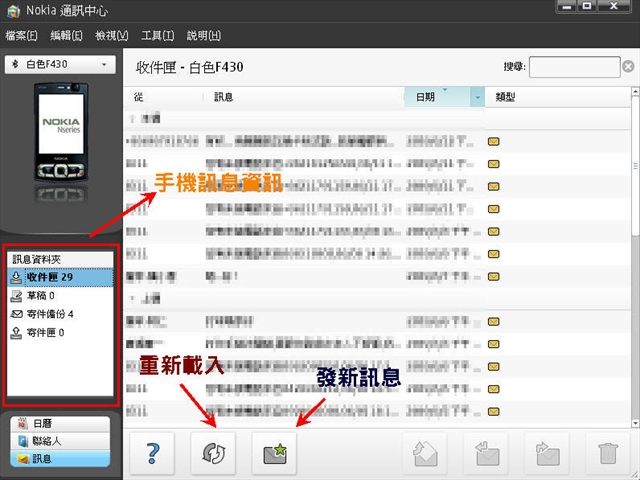This screenshot has width=640, height=480.
Task: Compose a new message with the star-envelope icon
Action: click(x=276, y=452)
